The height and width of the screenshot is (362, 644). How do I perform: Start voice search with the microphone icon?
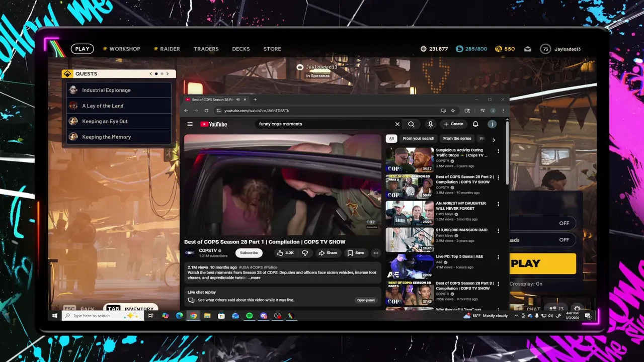pyautogui.click(x=430, y=124)
